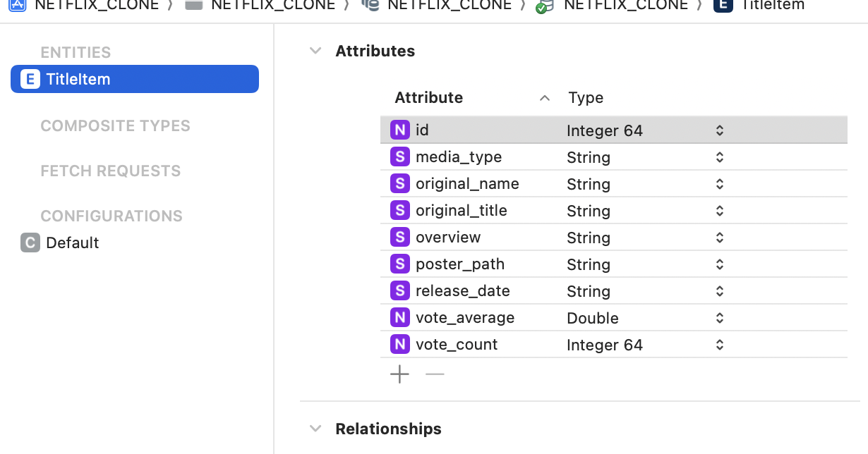This screenshot has width=868, height=454.
Task: Click the xcdatamodeld file icon in breadcrumb
Action: click(x=369, y=5)
